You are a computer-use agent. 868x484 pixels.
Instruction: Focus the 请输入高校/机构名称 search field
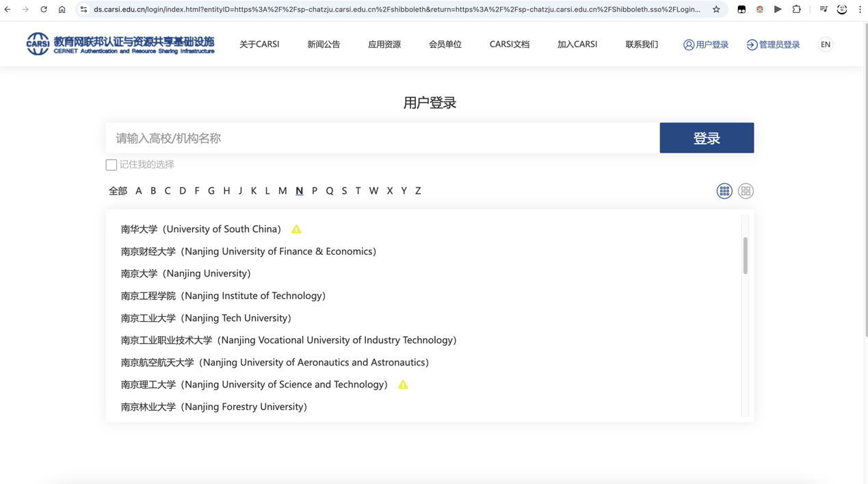tap(382, 138)
